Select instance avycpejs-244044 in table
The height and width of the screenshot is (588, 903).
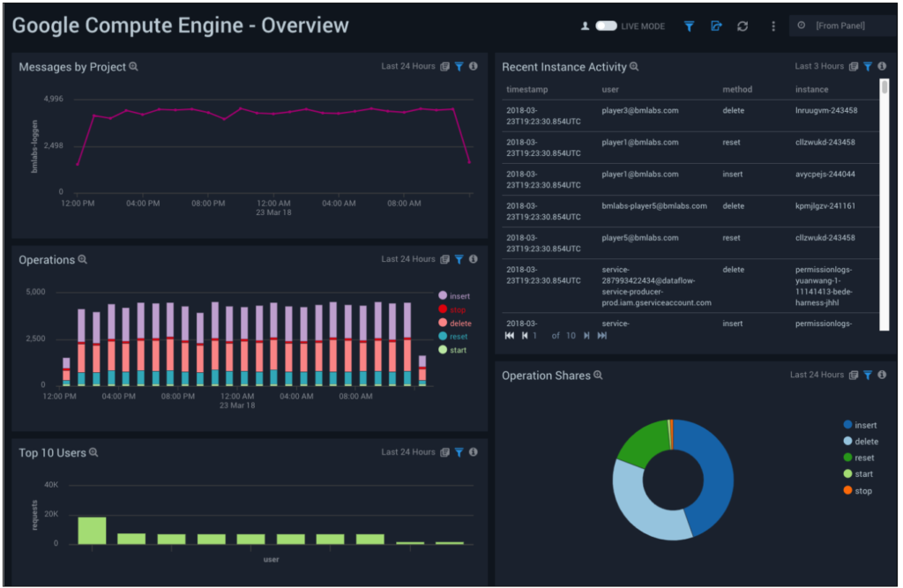pyautogui.click(x=825, y=175)
